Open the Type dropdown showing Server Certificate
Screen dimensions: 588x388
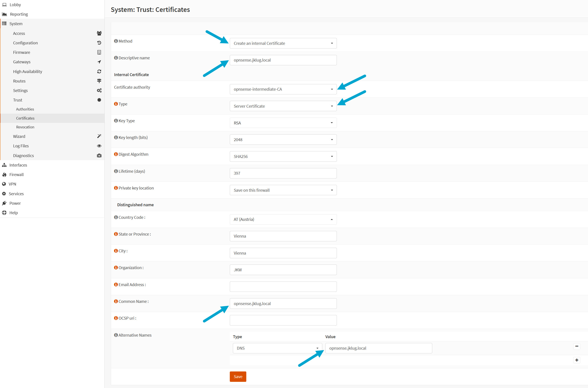click(283, 106)
